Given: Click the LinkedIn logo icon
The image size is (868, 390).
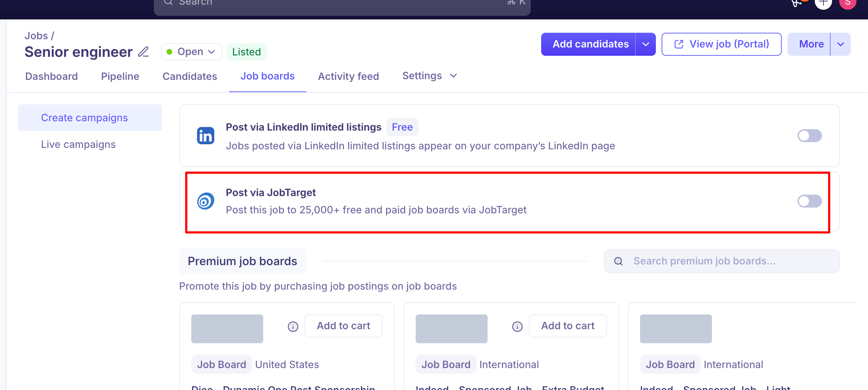Looking at the screenshot, I should point(206,136).
